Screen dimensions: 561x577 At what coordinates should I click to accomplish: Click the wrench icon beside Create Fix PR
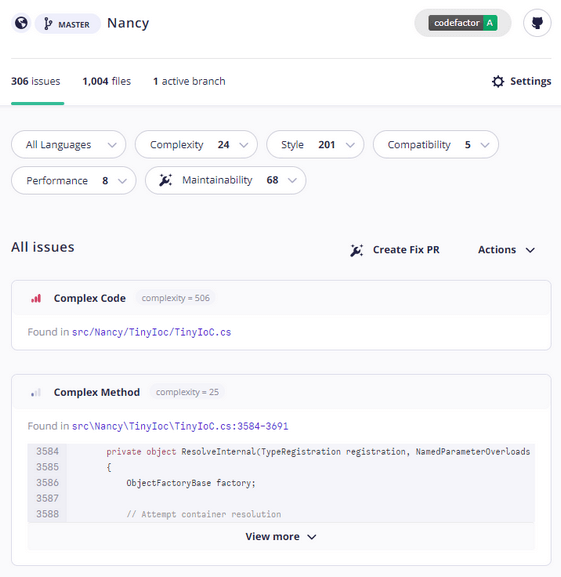[356, 250]
